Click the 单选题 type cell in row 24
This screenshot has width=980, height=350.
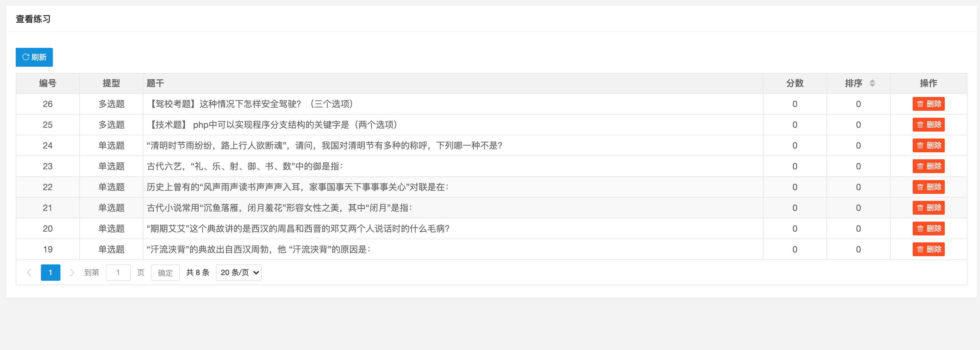[111, 145]
